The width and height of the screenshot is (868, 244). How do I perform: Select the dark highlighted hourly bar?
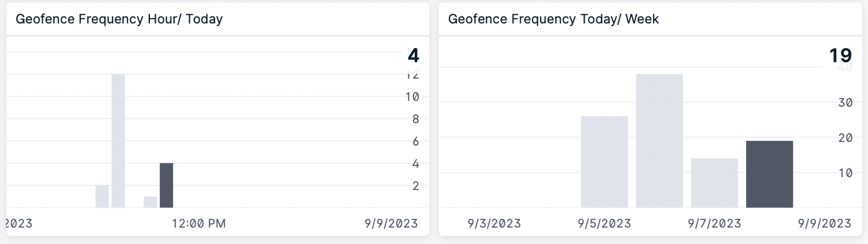[x=166, y=185]
